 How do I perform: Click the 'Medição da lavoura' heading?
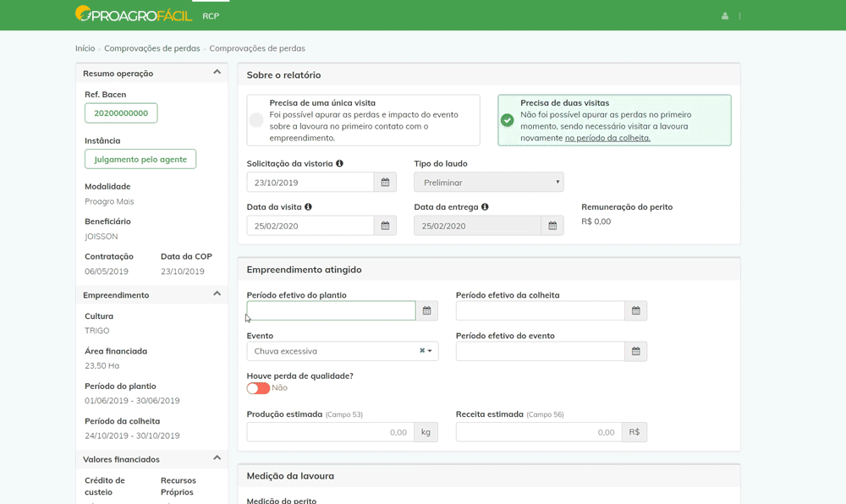pos(290,476)
